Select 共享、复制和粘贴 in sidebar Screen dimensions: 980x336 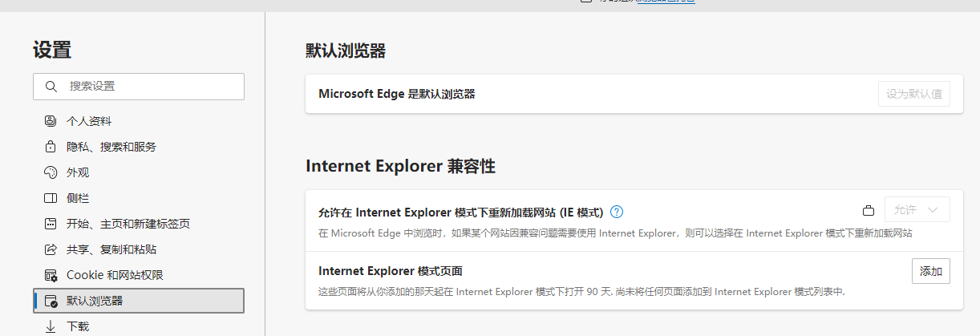(x=139, y=249)
